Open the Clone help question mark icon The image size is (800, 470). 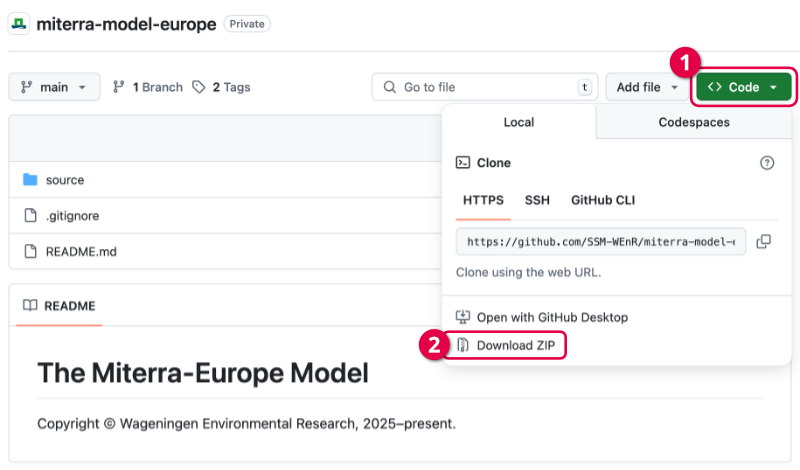(x=767, y=163)
